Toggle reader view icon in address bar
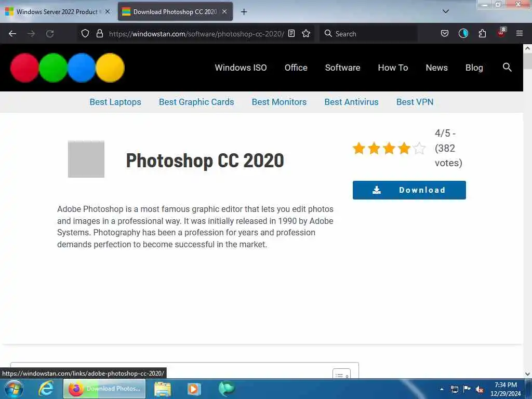This screenshot has width=532, height=399. point(291,33)
